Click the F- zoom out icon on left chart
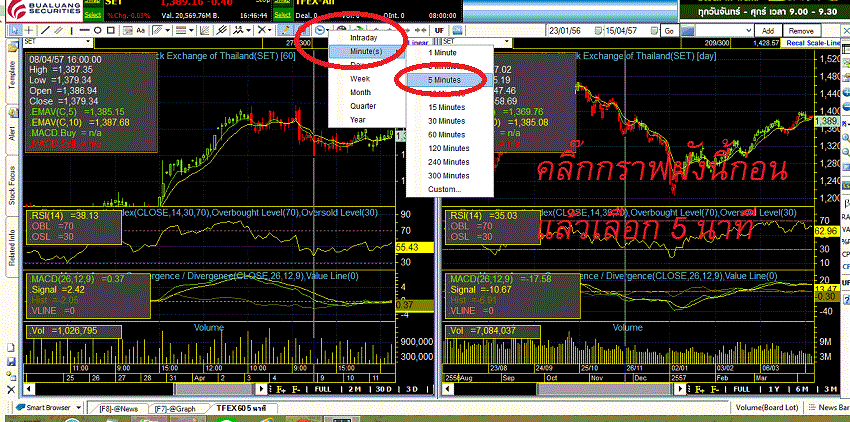Viewport: 850px width, 422px height. [x=296, y=389]
